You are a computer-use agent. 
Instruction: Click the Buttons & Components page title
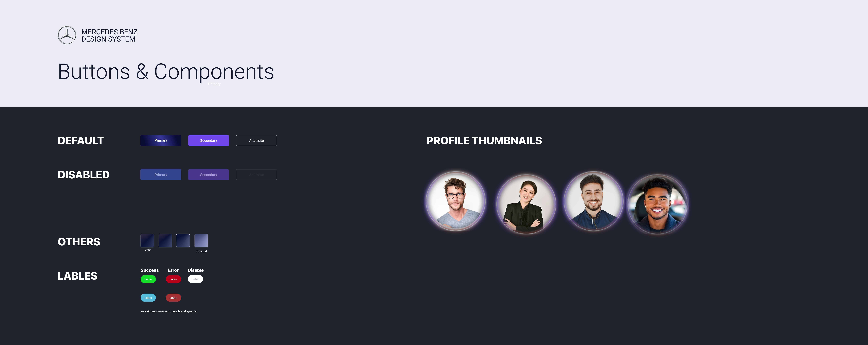[x=166, y=72]
